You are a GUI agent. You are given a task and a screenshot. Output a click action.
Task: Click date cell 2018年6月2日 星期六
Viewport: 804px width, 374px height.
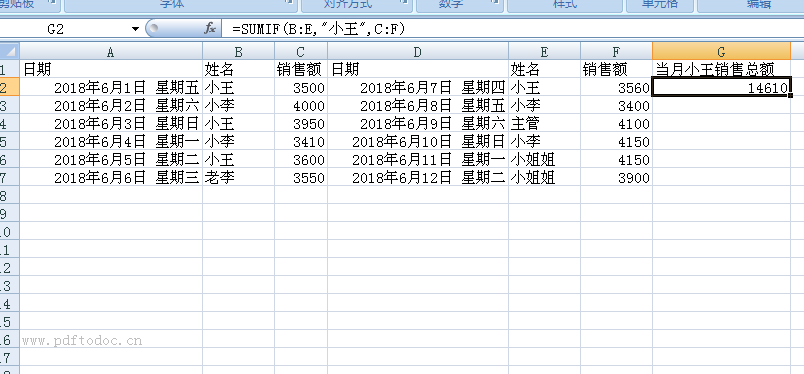(x=111, y=106)
